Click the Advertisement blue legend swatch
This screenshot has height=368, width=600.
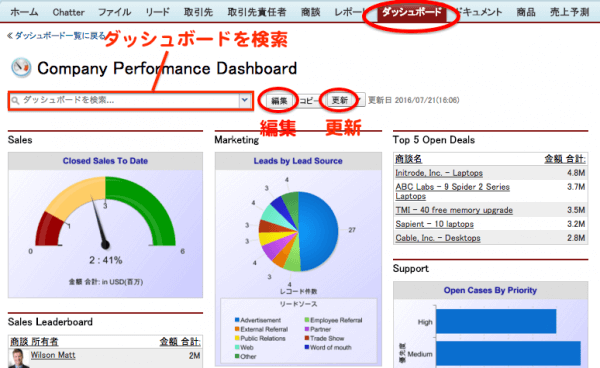click(237, 320)
